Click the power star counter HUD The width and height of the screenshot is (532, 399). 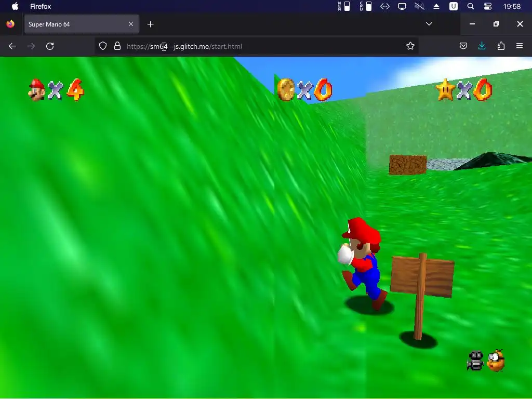[x=464, y=89]
